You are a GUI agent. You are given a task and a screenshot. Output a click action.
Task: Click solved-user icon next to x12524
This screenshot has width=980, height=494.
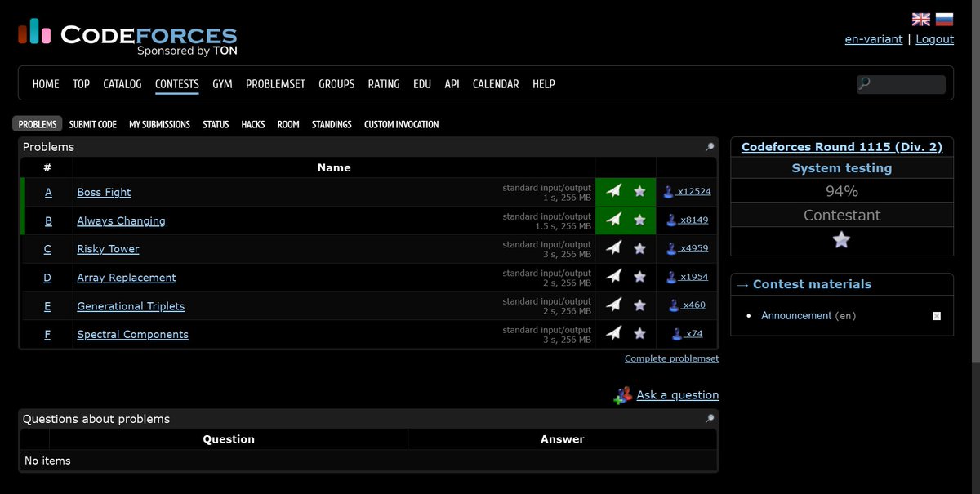pyautogui.click(x=669, y=192)
